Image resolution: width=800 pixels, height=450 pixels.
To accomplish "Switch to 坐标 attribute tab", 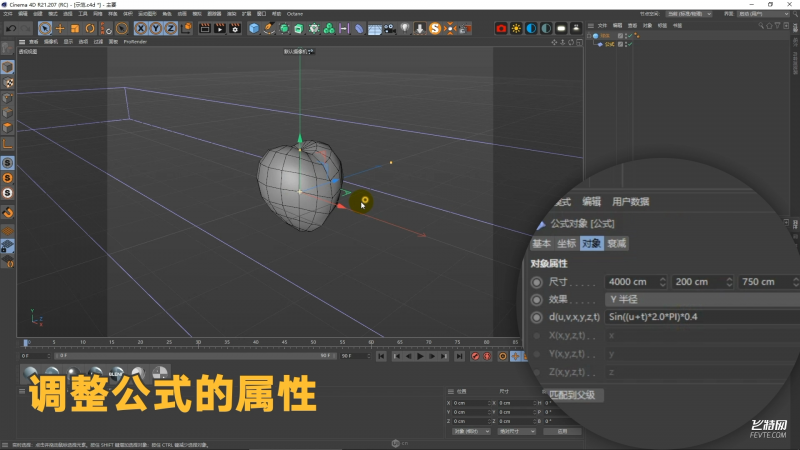I will [x=566, y=244].
